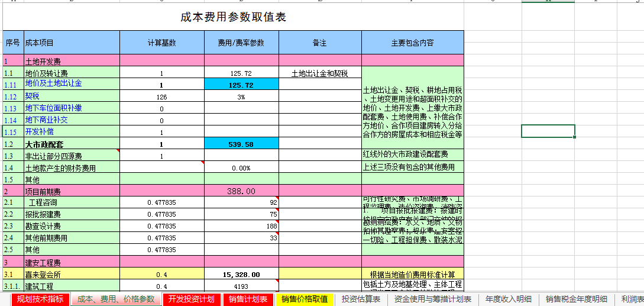Select the 工程咨询 cell

(x=72, y=203)
